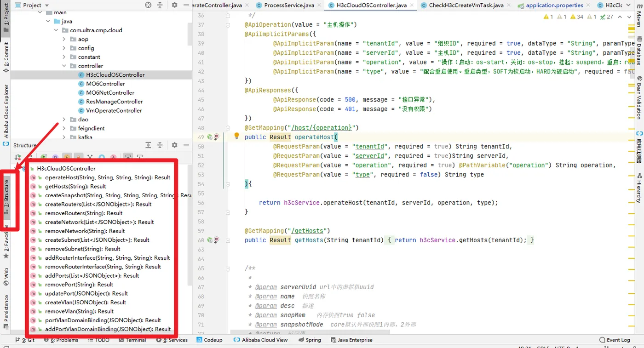The image size is (644, 348).
Task: Expand the config package
Action: point(64,48)
